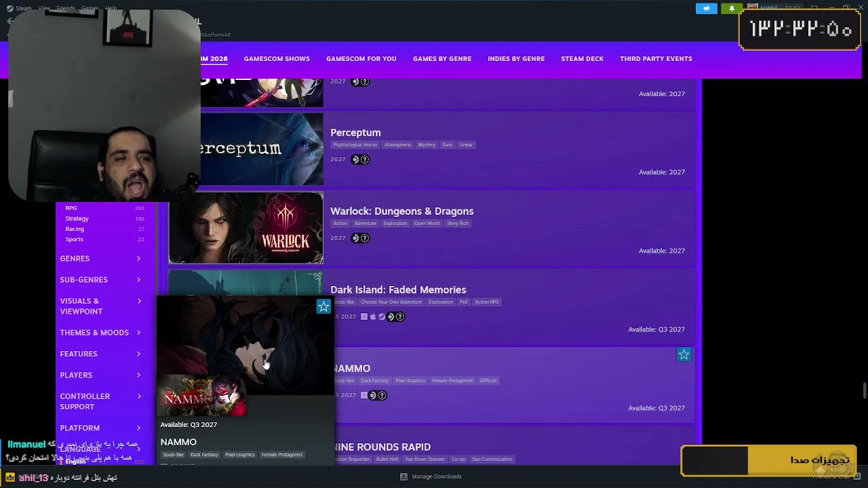This screenshot has width=868, height=488.
Task: Click the Female Protagonist tag on NAMMO row
Action: 452,381
